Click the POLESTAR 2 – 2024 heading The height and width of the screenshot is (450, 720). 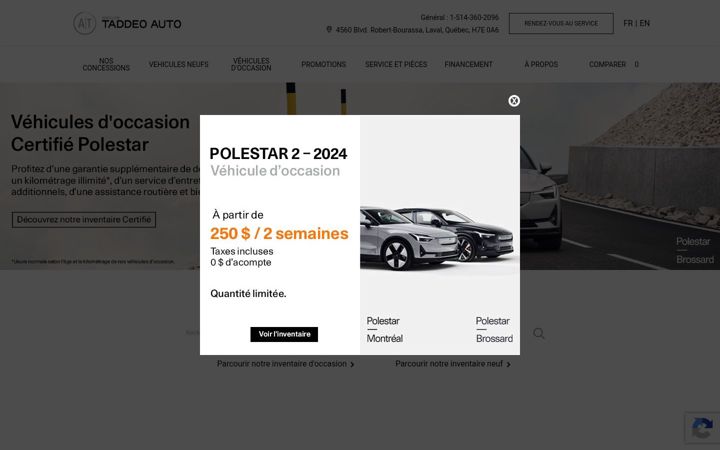(x=278, y=153)
